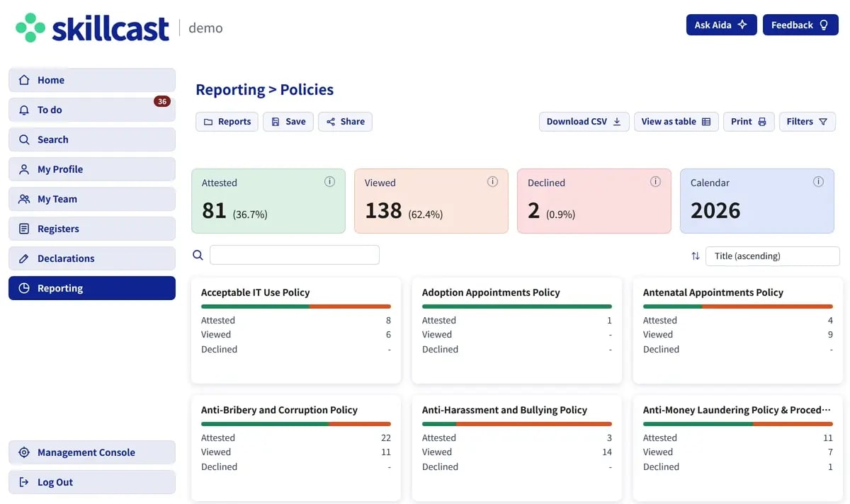This screenshot has width=850, height=504.
Task: Open Adoption Appointments Policy card
Action: coord(517,331)
